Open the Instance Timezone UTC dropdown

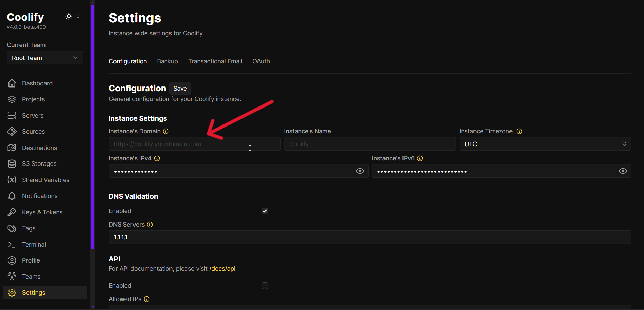click(x=545, y=144)
